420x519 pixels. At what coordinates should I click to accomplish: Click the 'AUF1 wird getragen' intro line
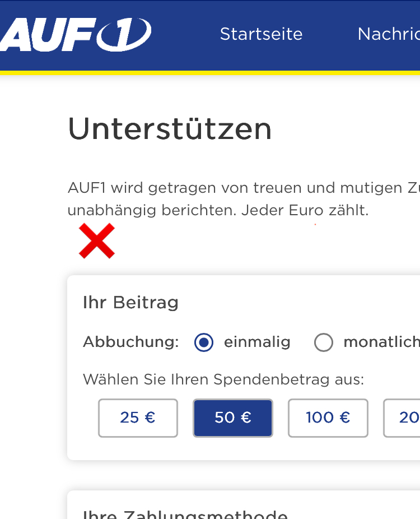(241, 187)
